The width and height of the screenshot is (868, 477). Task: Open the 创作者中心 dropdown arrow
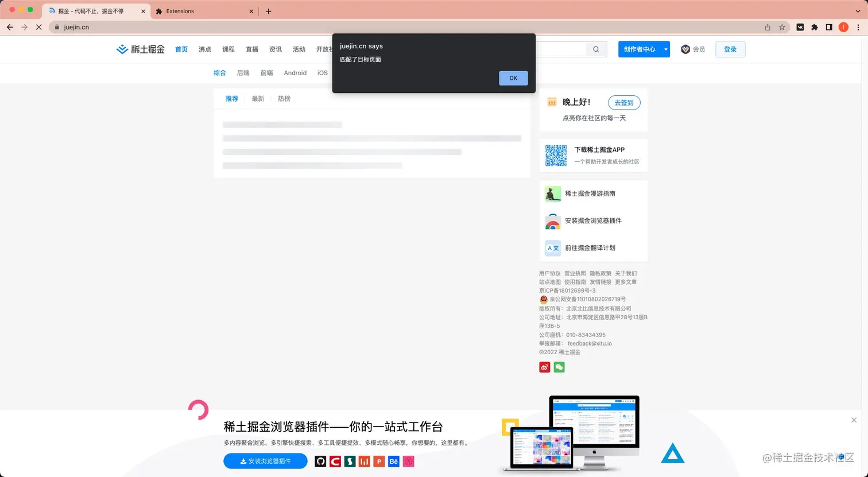click(x=666, y=49)
